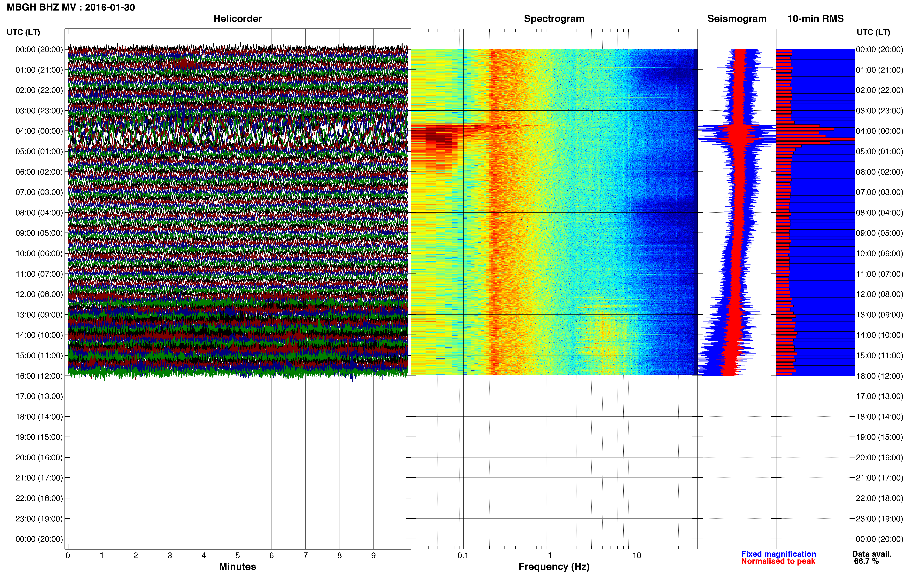Click the 'Data avail.' label
This screenshot has height=578, width=924.
click(x=872, y=554)
